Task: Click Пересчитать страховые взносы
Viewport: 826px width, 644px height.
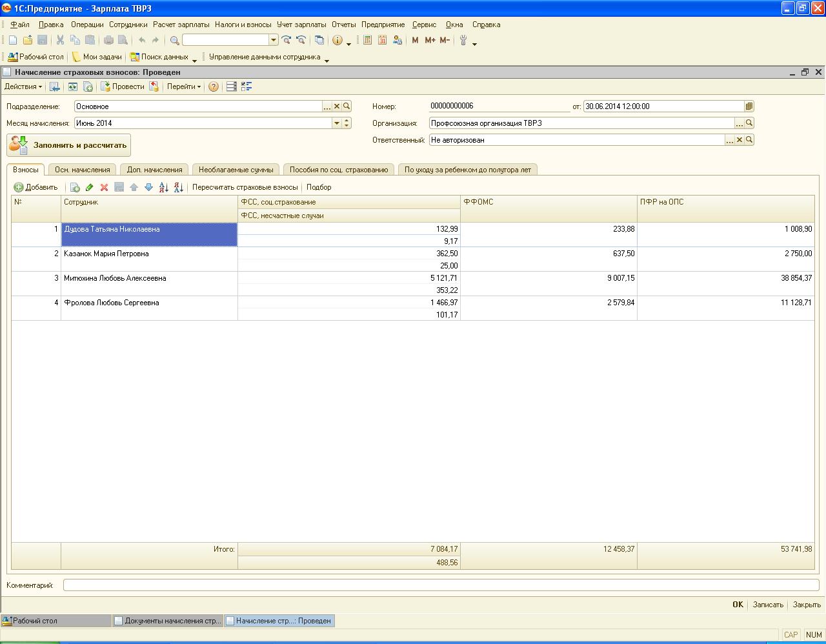Action: (245, 187)
